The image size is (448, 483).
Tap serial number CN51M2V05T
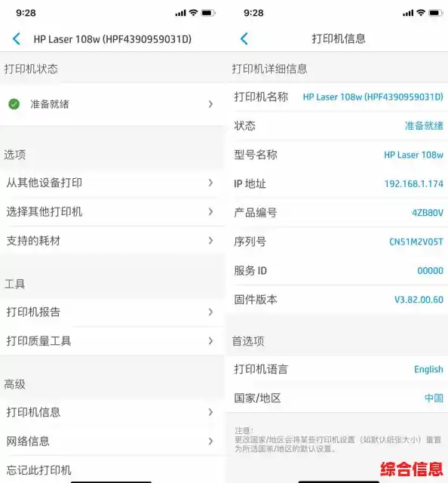[416, 241]
